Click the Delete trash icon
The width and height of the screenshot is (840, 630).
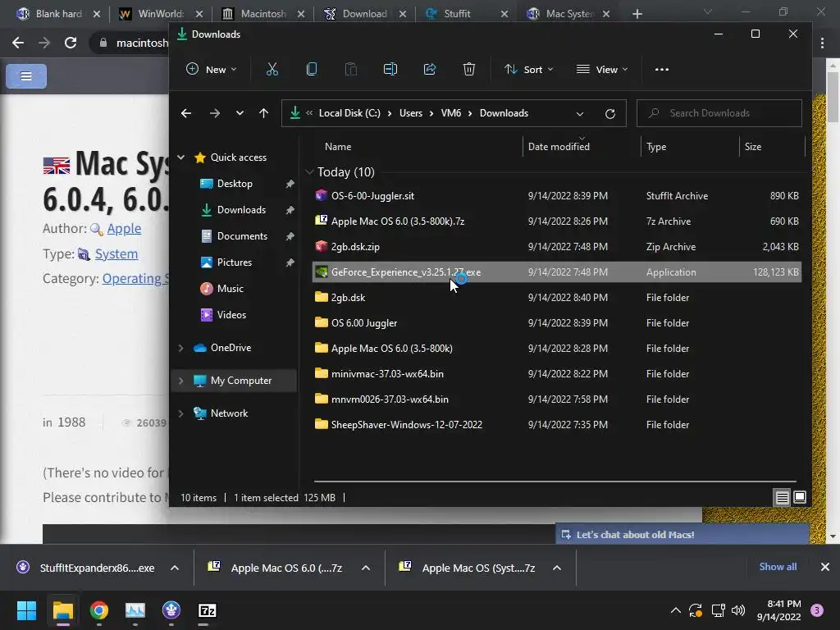(468, 69)
